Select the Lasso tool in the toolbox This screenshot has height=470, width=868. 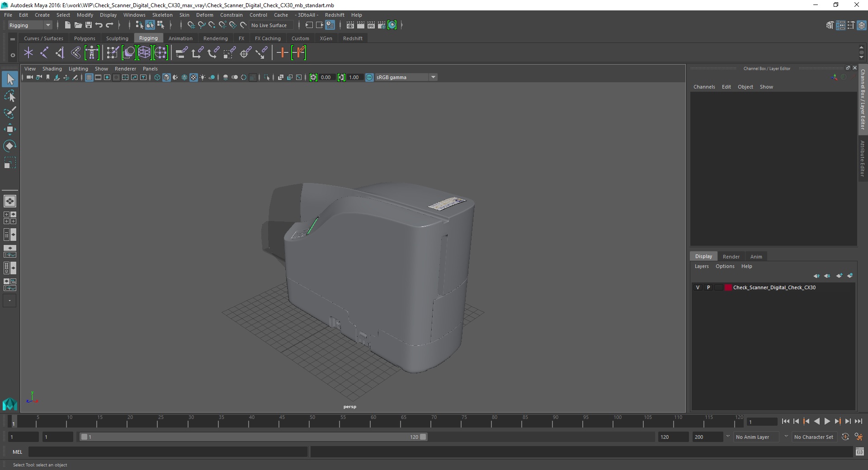pos(9,96)
